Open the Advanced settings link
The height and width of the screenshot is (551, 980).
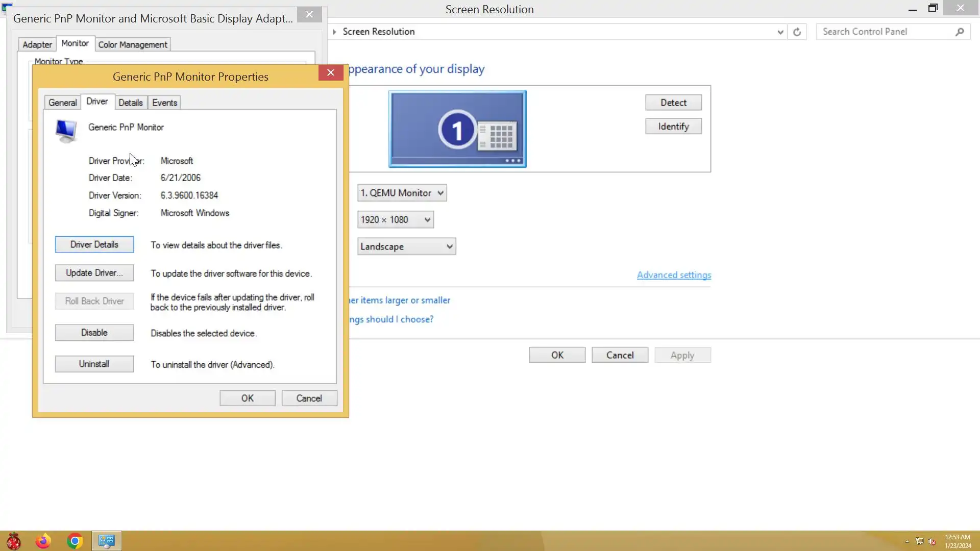point(673,275)
